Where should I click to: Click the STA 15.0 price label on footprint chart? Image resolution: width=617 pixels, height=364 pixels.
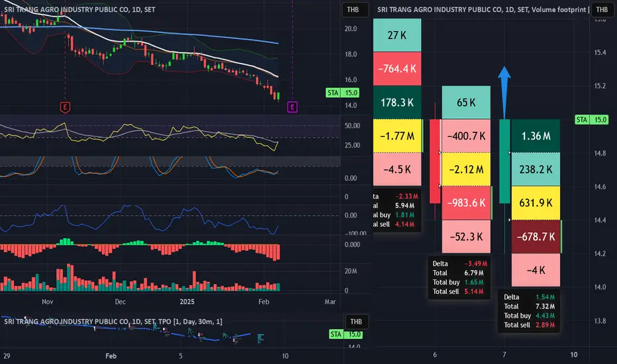click(591, 120)
